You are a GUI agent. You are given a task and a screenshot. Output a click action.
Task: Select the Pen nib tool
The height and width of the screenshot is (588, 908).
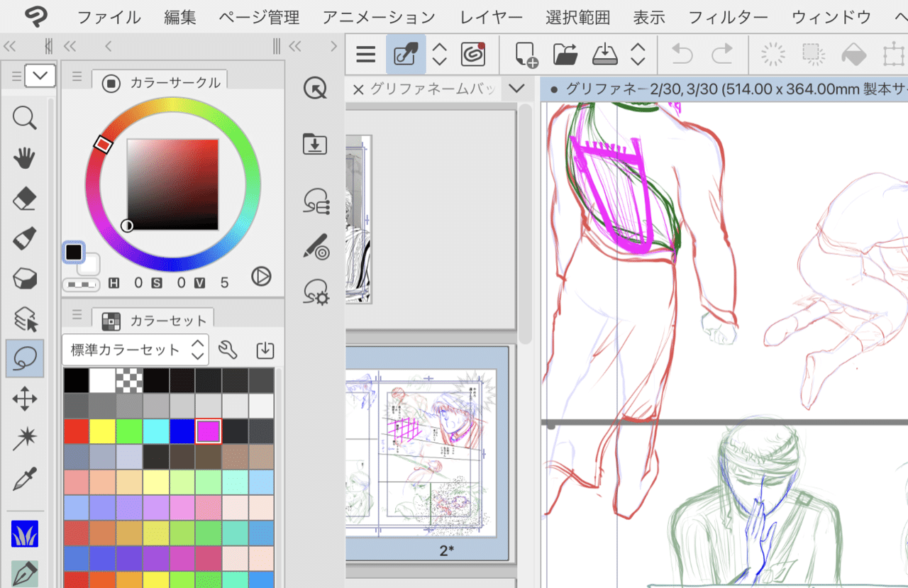pyautogui.click(x=25, y=574)
